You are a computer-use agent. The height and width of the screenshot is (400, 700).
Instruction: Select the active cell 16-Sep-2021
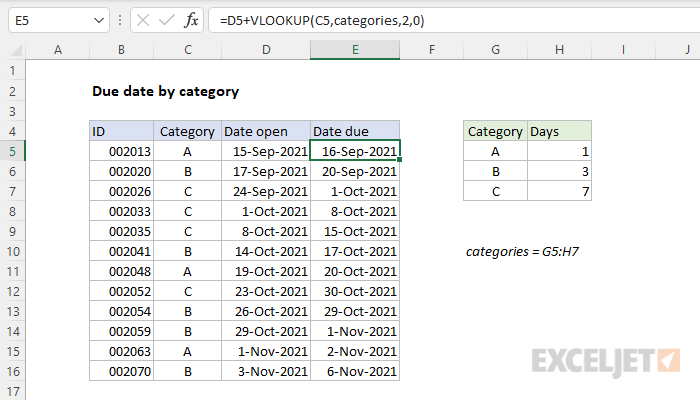(355, 151)
